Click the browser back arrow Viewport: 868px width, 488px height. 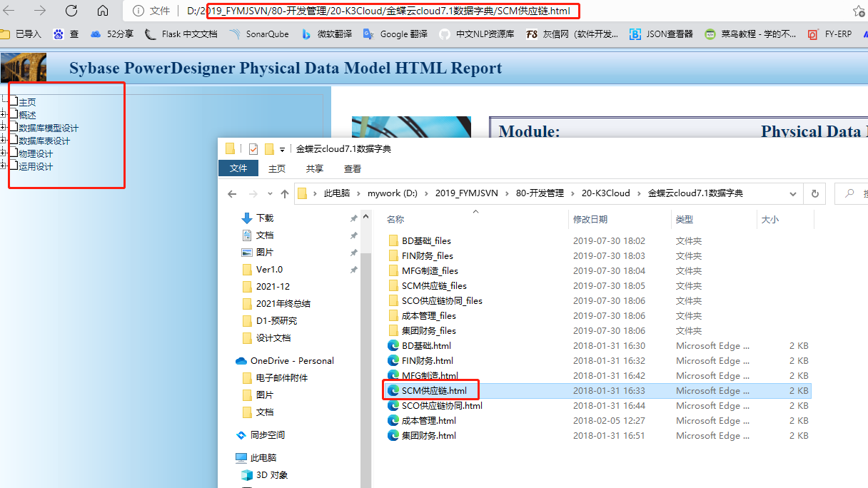click(x=9, y=11)
